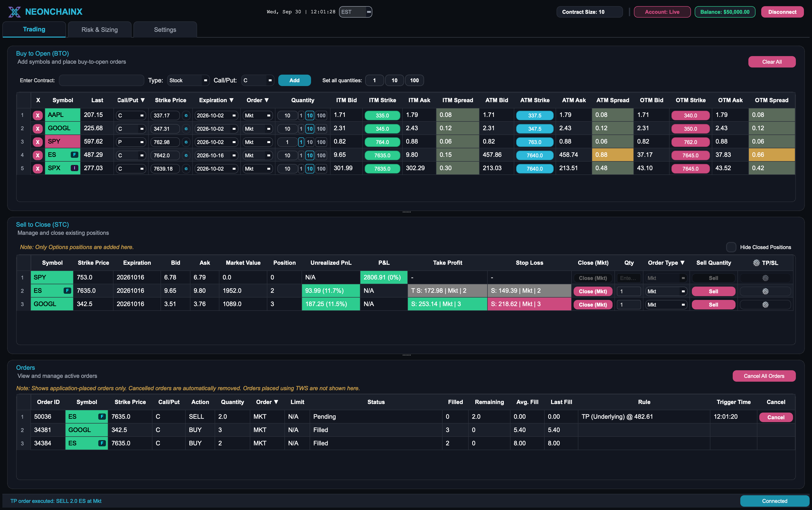Click Cancel All Orders button
This screenshot has height=510, width=812.
pos(764,376)
